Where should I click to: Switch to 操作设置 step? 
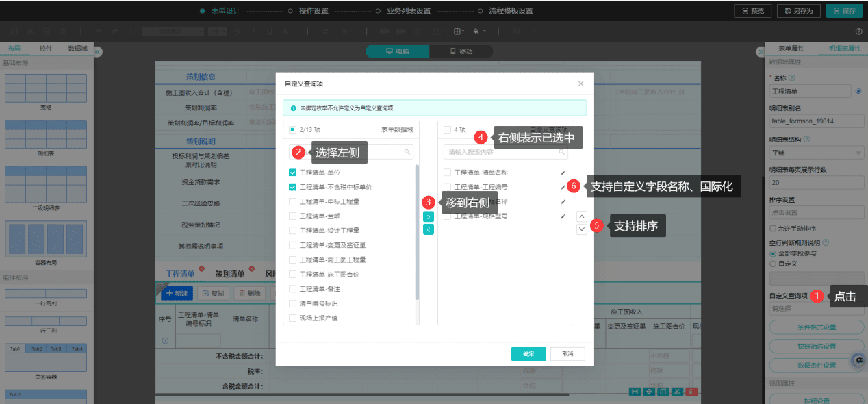(314, 11)
